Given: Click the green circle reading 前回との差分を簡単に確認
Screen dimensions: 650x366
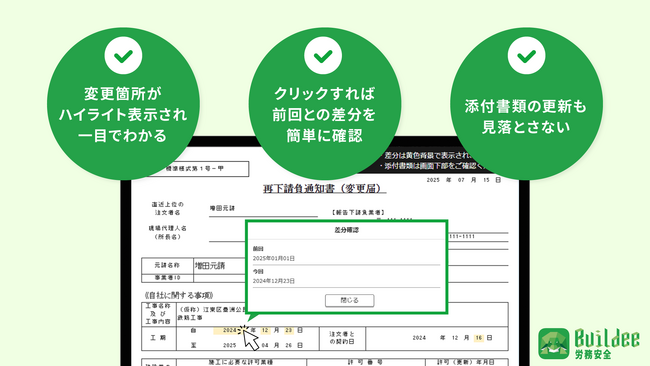Looking at the screenshot, I should click(325, 104).
